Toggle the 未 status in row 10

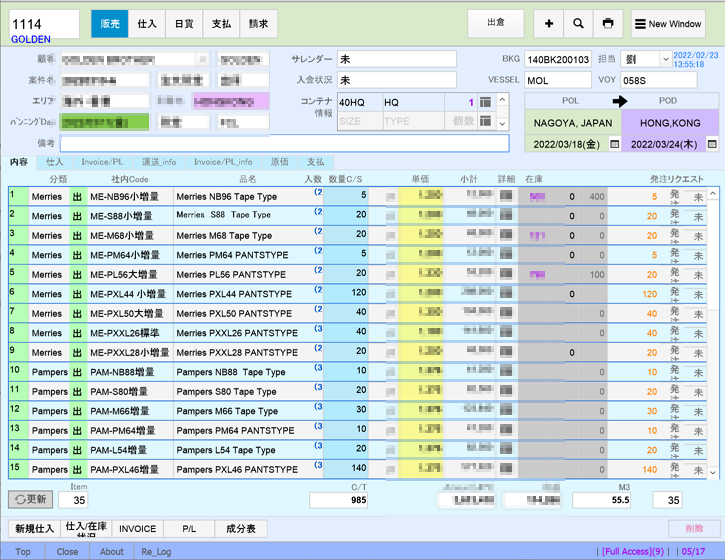(x=698, y=372)
